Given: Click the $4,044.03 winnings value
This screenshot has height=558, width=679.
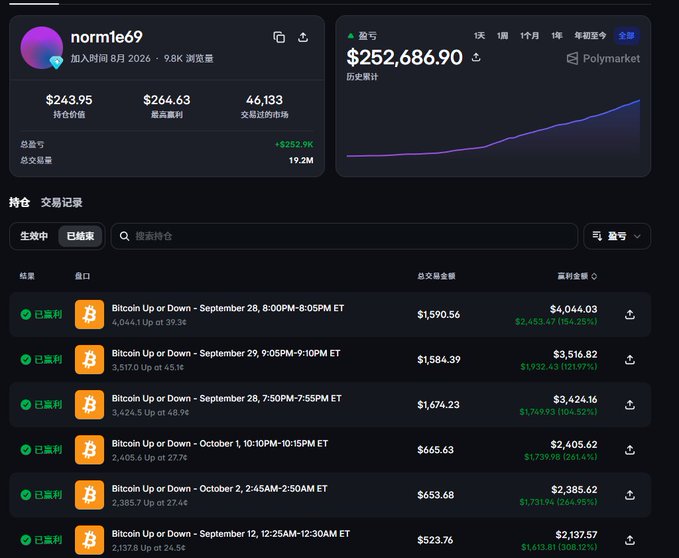Looking at the screenshot, I should click(573, 309).
